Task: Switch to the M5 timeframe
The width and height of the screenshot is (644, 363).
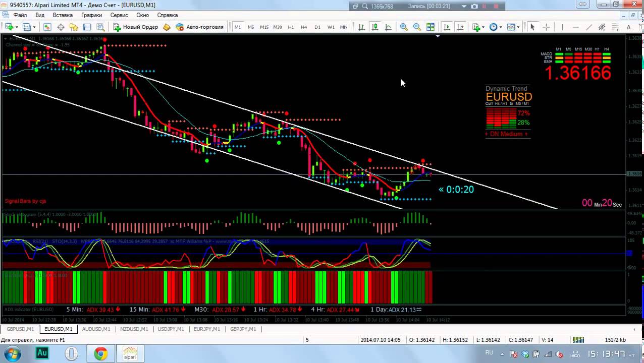Action: coord(251,27)
